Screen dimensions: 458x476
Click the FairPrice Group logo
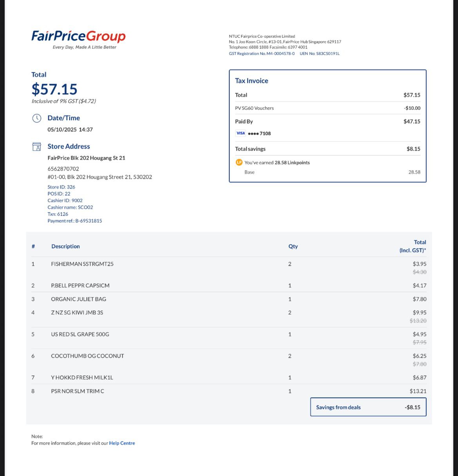point(78,39)
